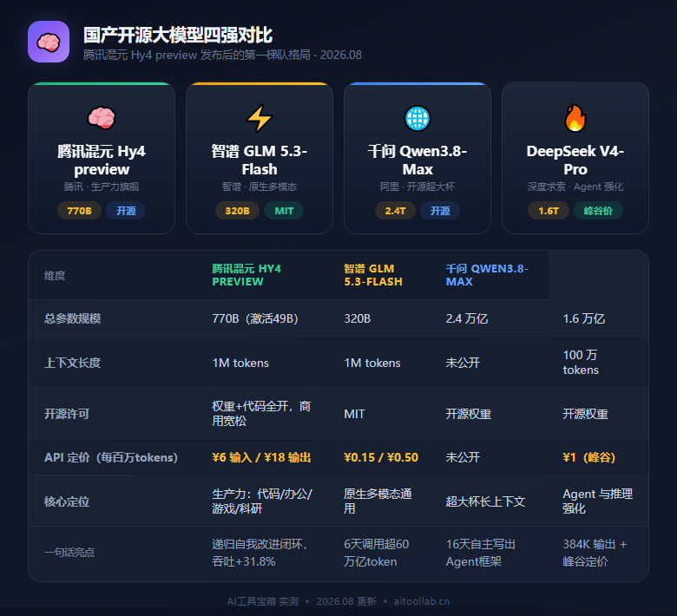
Task: Click the 峰谷价 badge
Action: 598,211
